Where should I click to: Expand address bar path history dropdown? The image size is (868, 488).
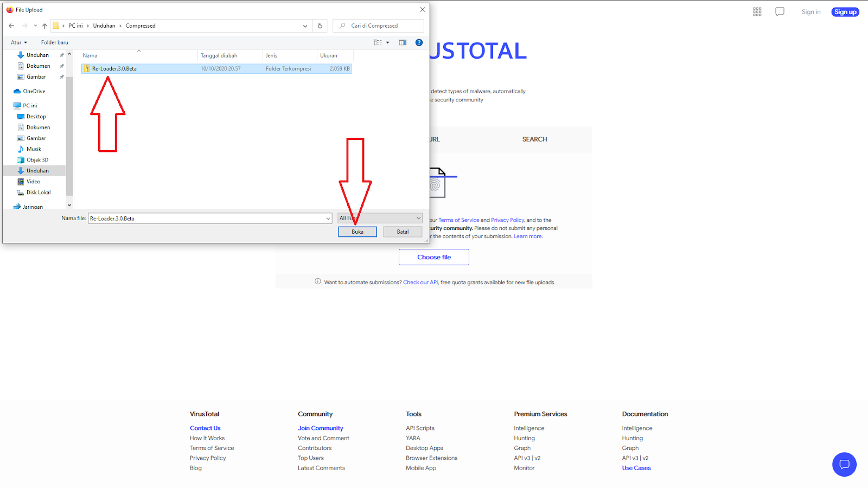pyautogui.click(x=305, y=25)
